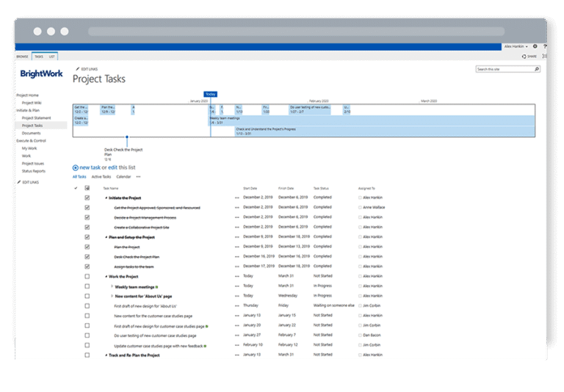
Task: Check New content for customer case studies checkbox
Action: coord(87,316)
